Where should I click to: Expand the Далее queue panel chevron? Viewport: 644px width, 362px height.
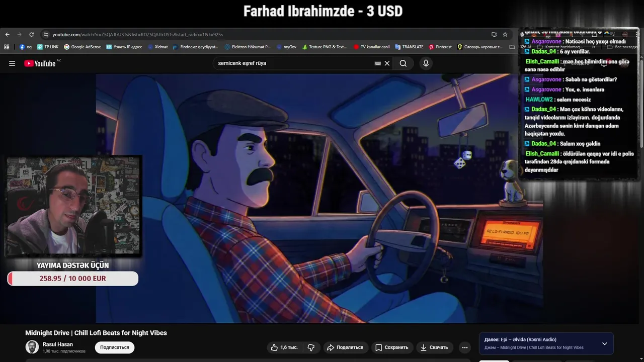pos(605,344)
